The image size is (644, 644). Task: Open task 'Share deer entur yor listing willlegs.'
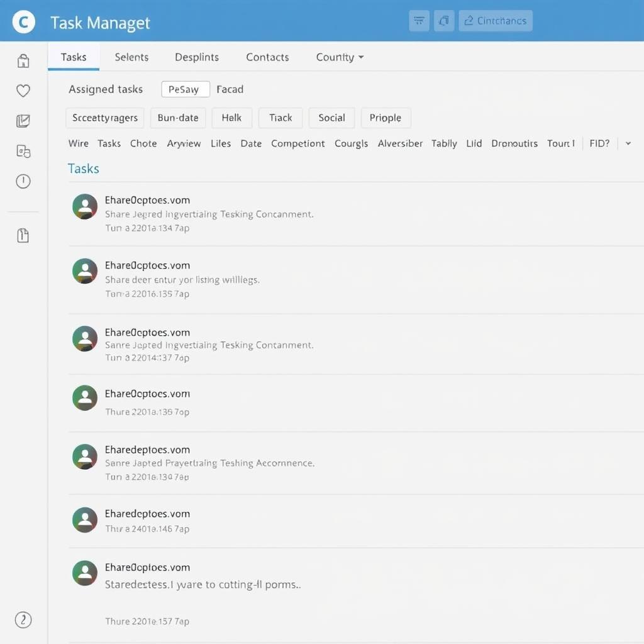[182, 280]
